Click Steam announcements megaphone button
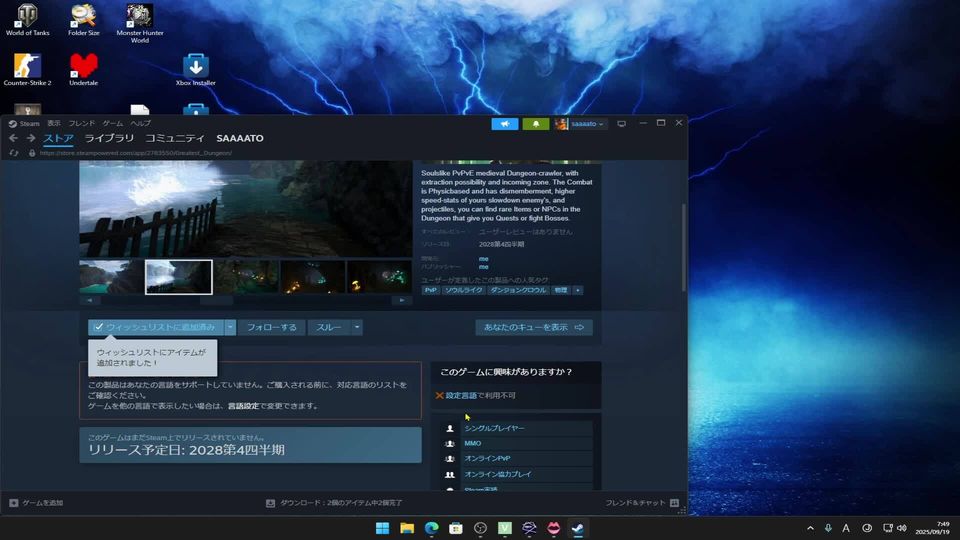The width and height of the screenshot is (960, 540). click(504, 124)
